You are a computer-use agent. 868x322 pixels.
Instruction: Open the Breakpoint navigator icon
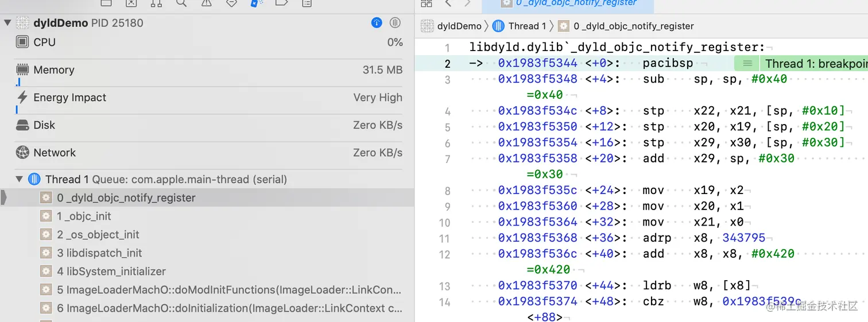click(x=281, y=3)
